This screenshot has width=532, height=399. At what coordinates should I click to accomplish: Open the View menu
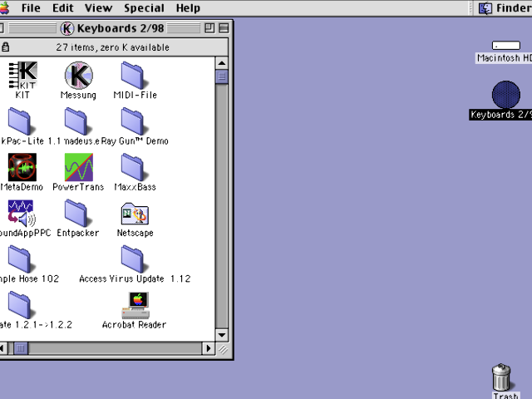pos(98,7)
